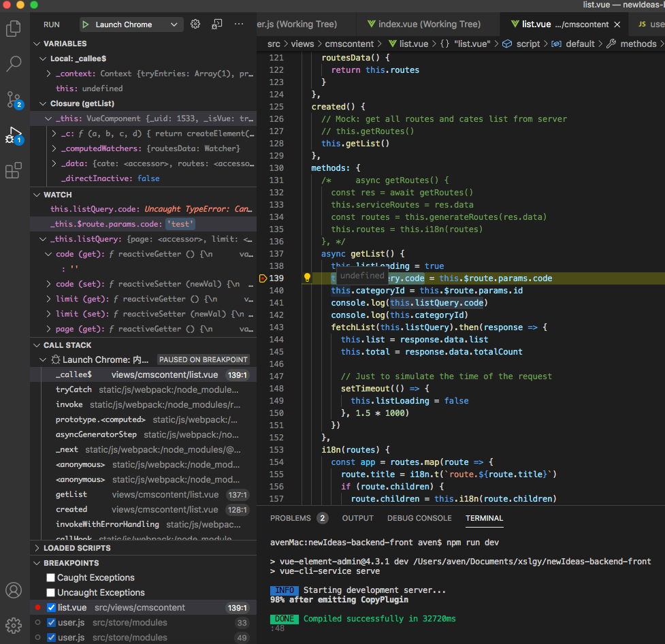Select the getList call stack frame
Viewport: 665px width, 644px height.
pos(71,495)
